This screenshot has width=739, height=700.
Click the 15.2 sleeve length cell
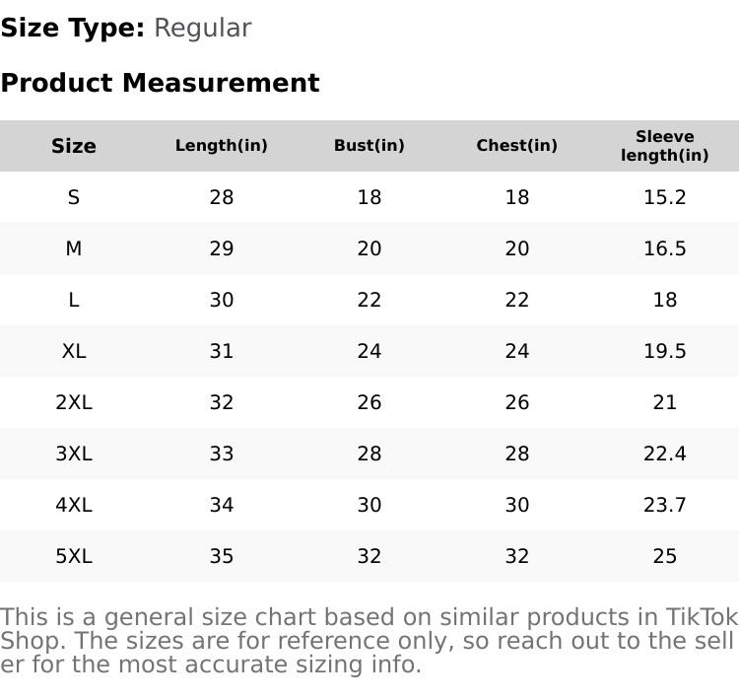click(x=665, y=197)
